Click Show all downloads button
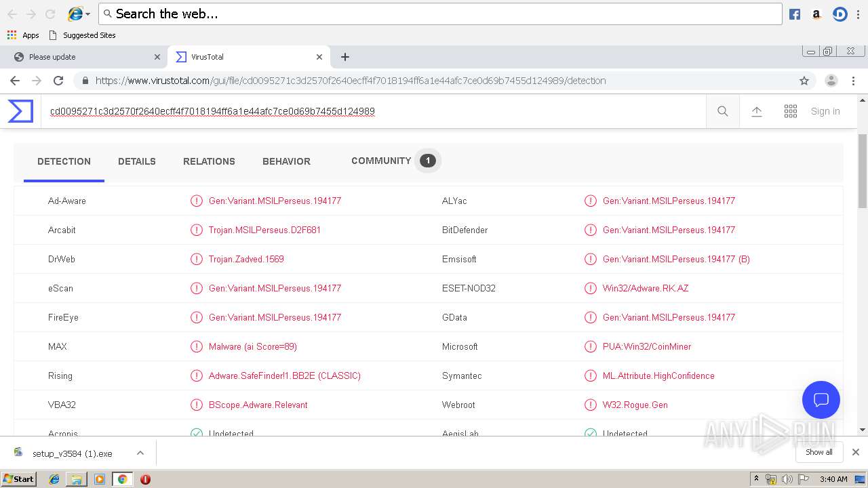Image resolution: width=868 pixels, height=488 pixels. [x=819, y=452]
